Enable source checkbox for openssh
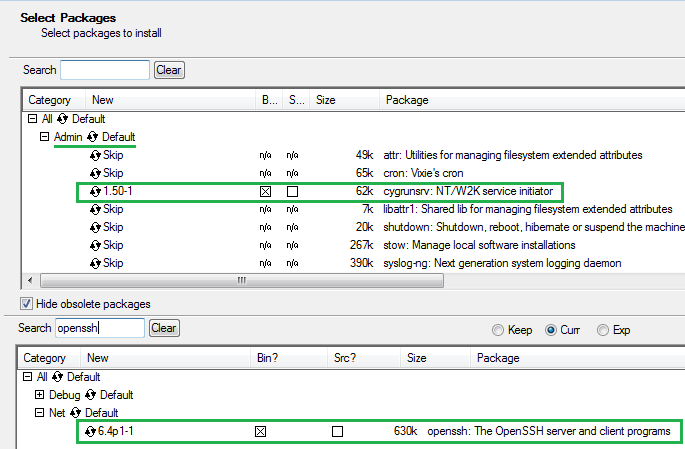This screenshot has height=449, width=685. (x=337, y=431)
